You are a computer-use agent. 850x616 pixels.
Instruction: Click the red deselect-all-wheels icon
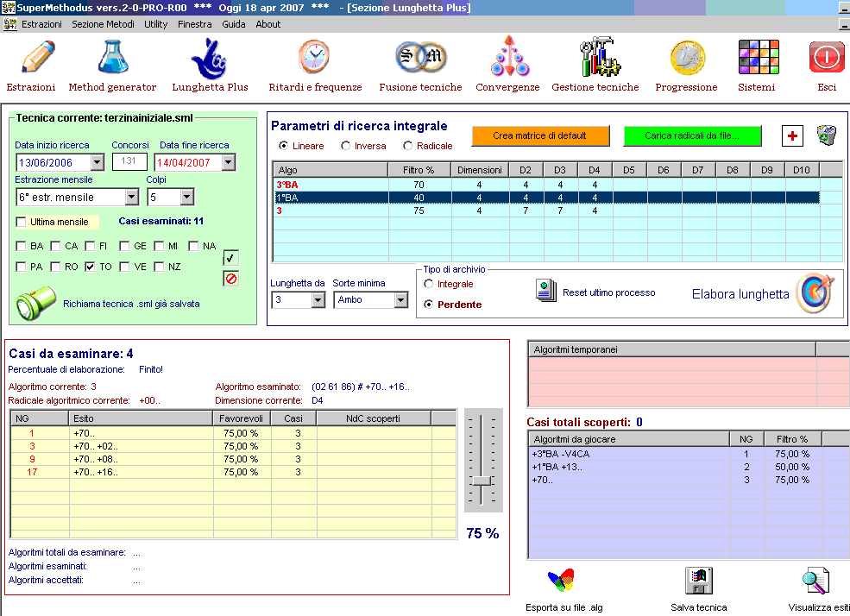point(231,279)
